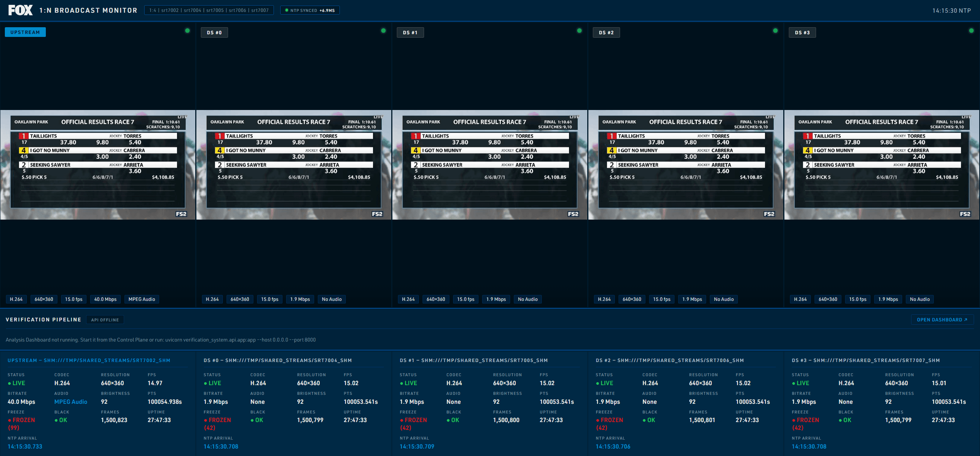Viewport: 980px width, 456px height.
Task: Select the UPSTREAM tab label
Action: pos(25,32)
